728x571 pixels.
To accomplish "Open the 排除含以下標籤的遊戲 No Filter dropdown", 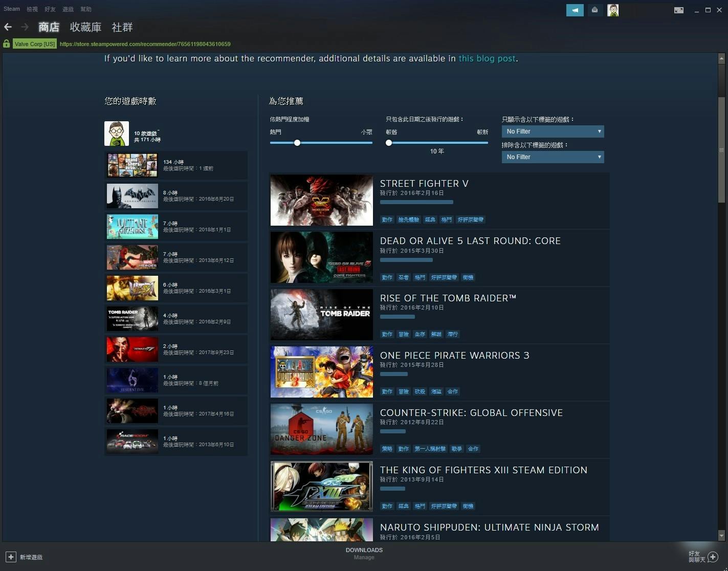I will click(552, 157).
